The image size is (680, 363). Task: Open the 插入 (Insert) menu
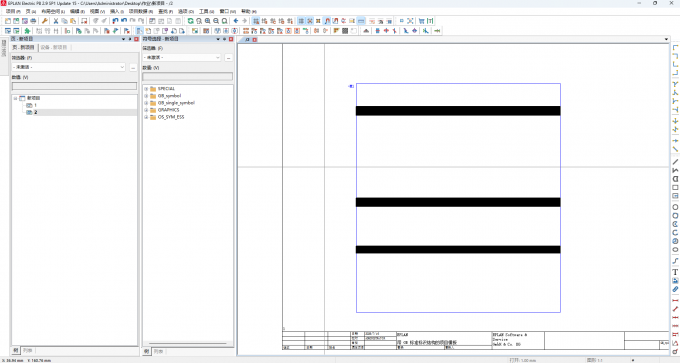117,11
